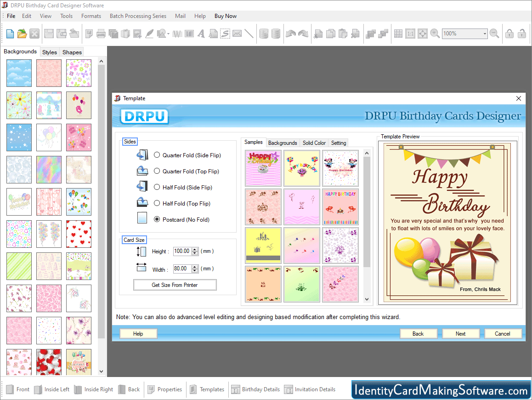Click the Height spinner arrows
This screenshot has height=400, width=532.
click(195, 251)
